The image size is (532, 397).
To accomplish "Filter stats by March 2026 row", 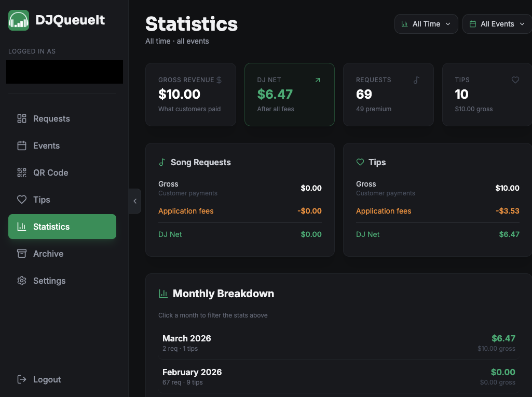I will (338, 343).
